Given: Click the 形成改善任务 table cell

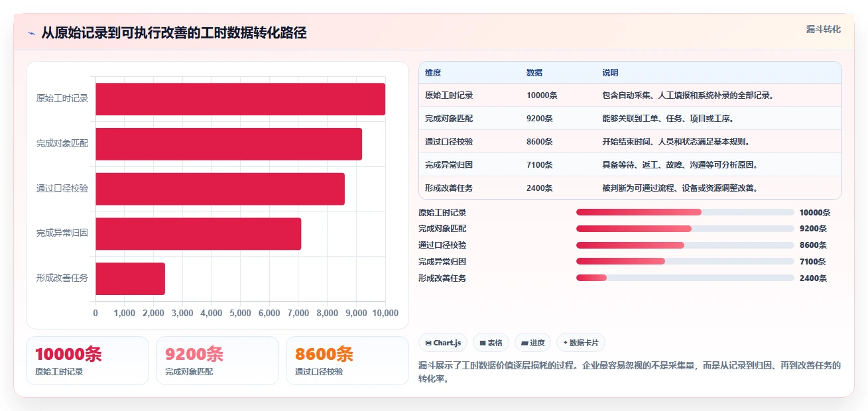Looking at the screenshot, I should tap(449, 188).
